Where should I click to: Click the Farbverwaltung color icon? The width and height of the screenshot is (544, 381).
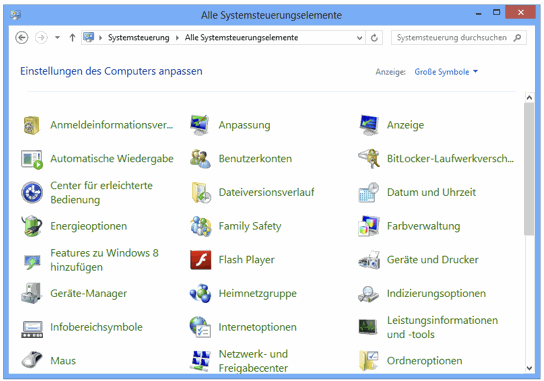coord(368,226)
